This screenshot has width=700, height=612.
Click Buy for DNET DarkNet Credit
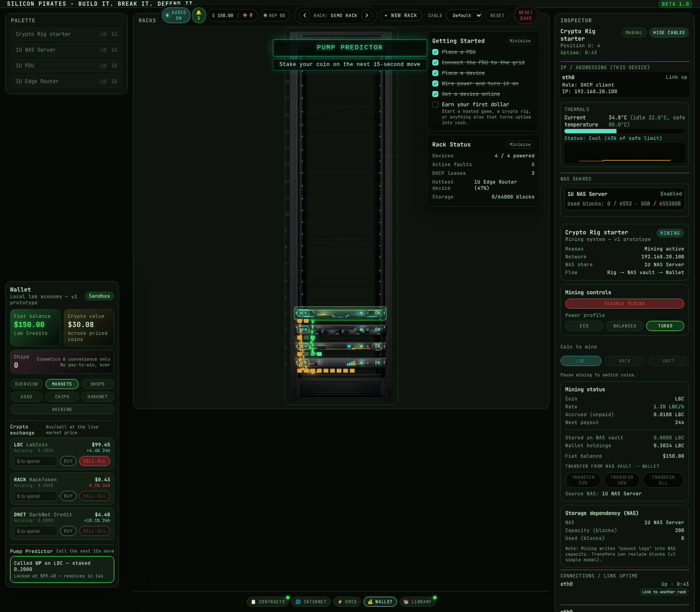[68, 531]
